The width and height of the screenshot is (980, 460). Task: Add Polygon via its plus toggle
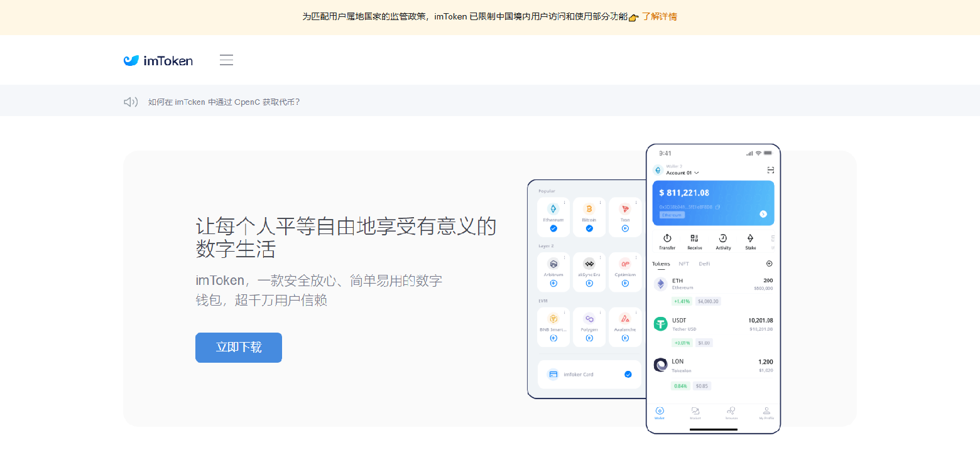click(x=589, y=338)
